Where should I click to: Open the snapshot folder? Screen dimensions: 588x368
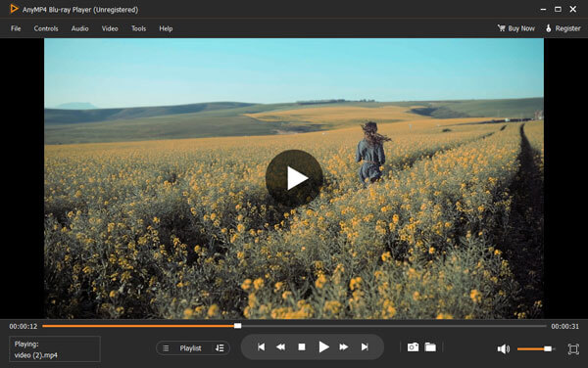pyautogui.click(x=430, y=347)
